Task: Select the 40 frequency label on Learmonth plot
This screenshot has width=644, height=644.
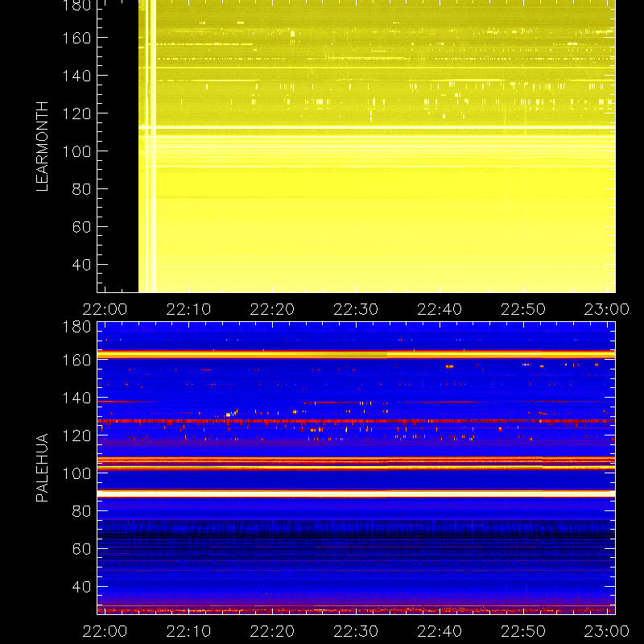Action: [81, 265]
